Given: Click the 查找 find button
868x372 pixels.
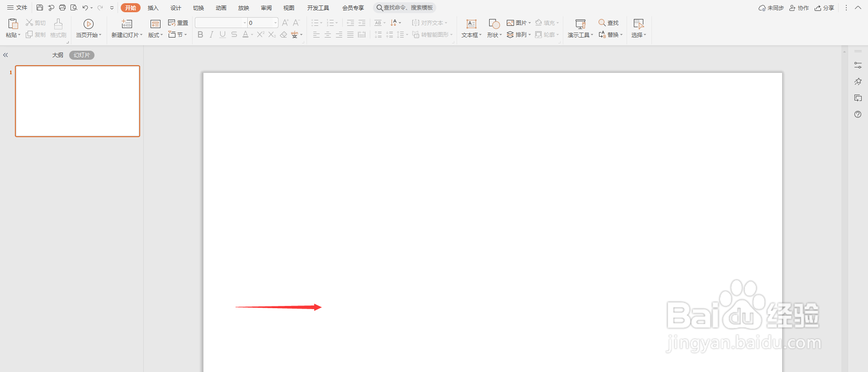Looking at the screenshot, I should [609, 23].
